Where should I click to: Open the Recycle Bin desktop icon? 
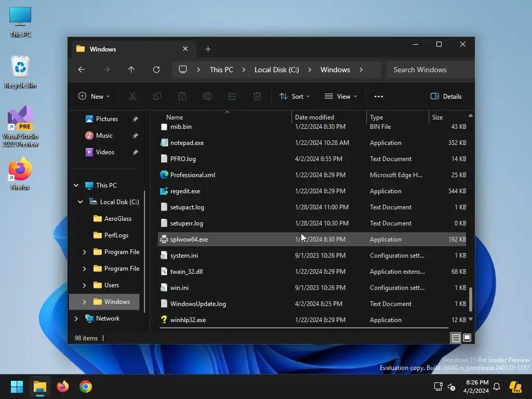coord(20,72)
